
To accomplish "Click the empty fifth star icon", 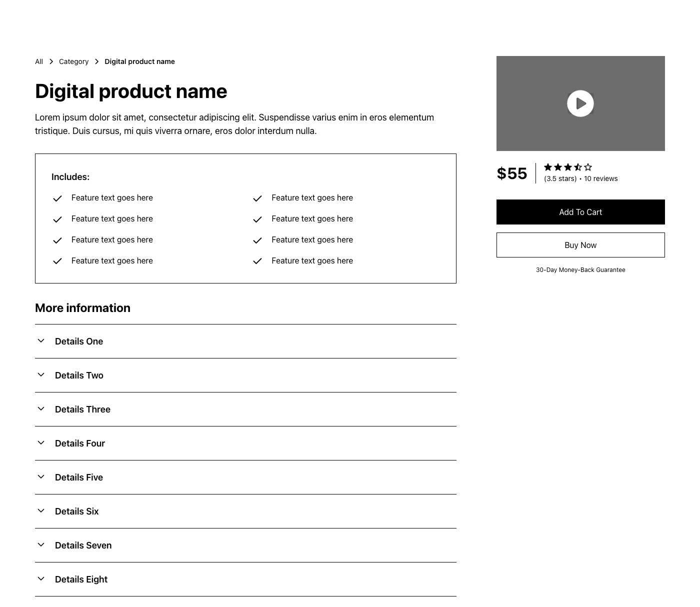I will (588, 167).
